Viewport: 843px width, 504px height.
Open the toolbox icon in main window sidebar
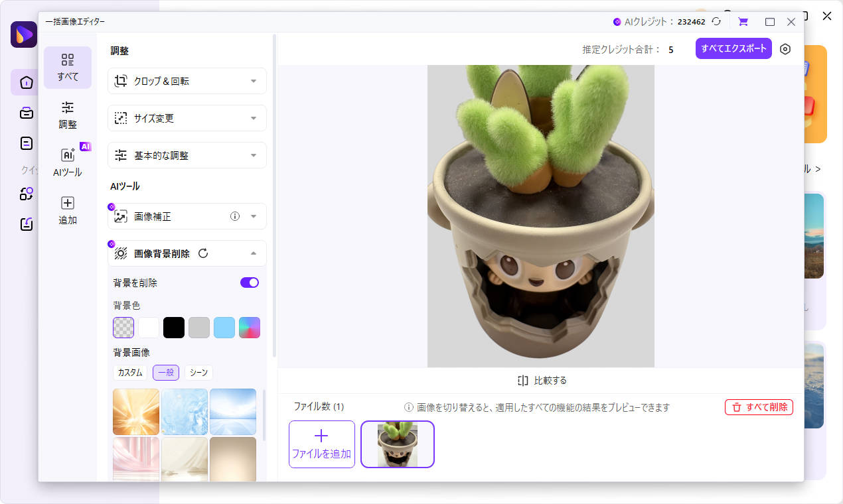coord(26,113)
